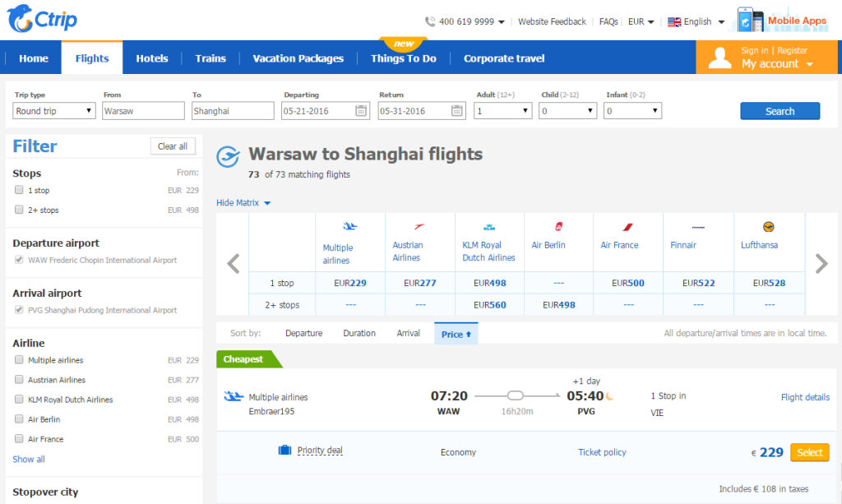Click the Austrian Airlines logo in matrix
The width and height of the screenshot is (842, 504).
[419, 226]
